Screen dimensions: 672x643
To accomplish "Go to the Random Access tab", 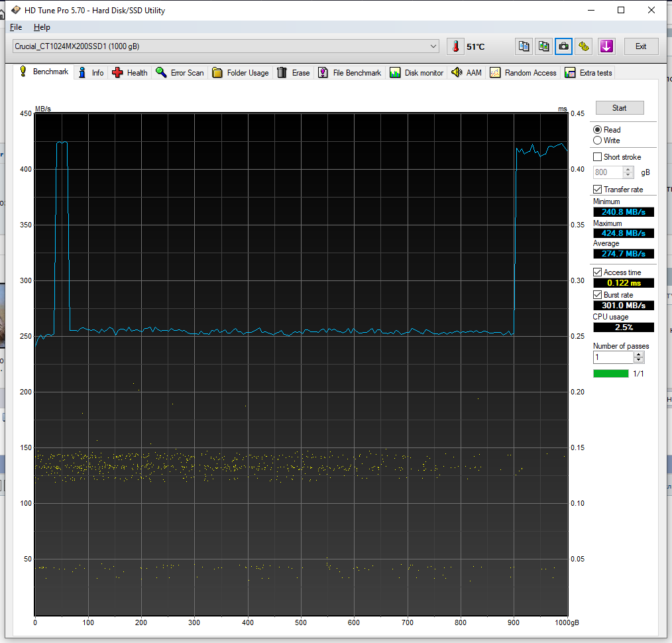I will 523,73.
